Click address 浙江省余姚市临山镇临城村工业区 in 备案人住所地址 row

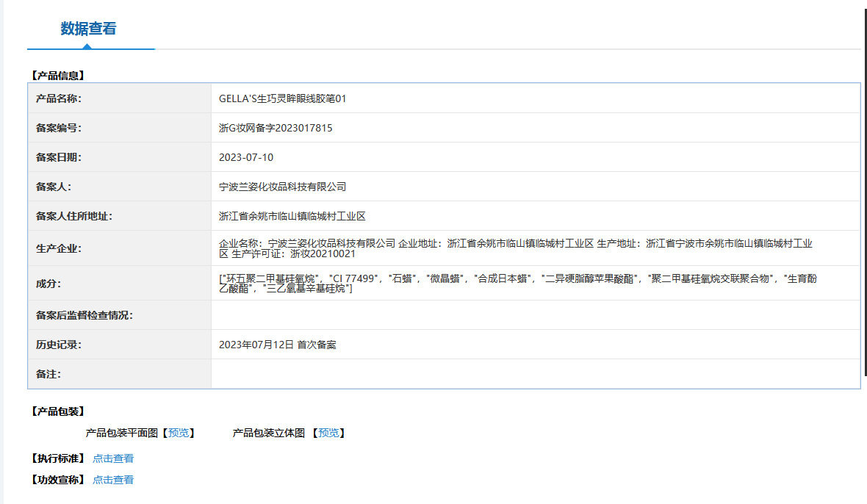pyautogui.click(x=292, y=216)
